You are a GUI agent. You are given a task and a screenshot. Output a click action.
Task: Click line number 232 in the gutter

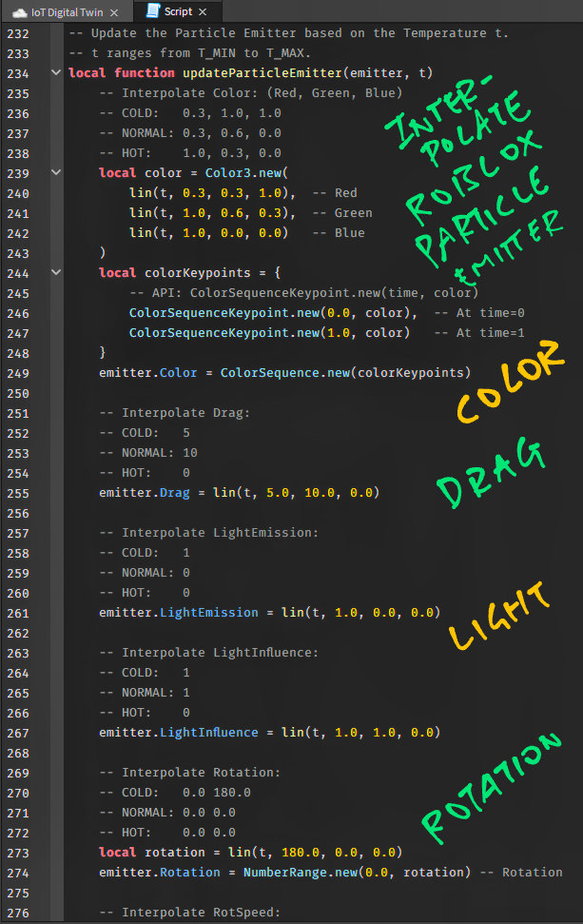click(x=18, y=33)
